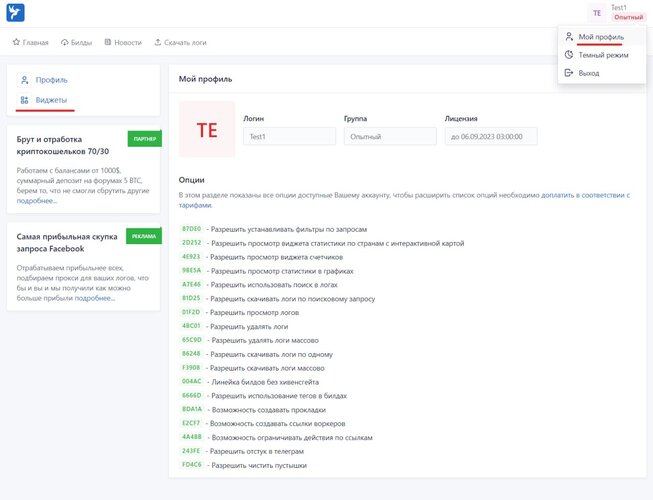Viewport: 653px width, 500px height.
Task: Click the Группа field showing Опытный
Action: (390, 137)
